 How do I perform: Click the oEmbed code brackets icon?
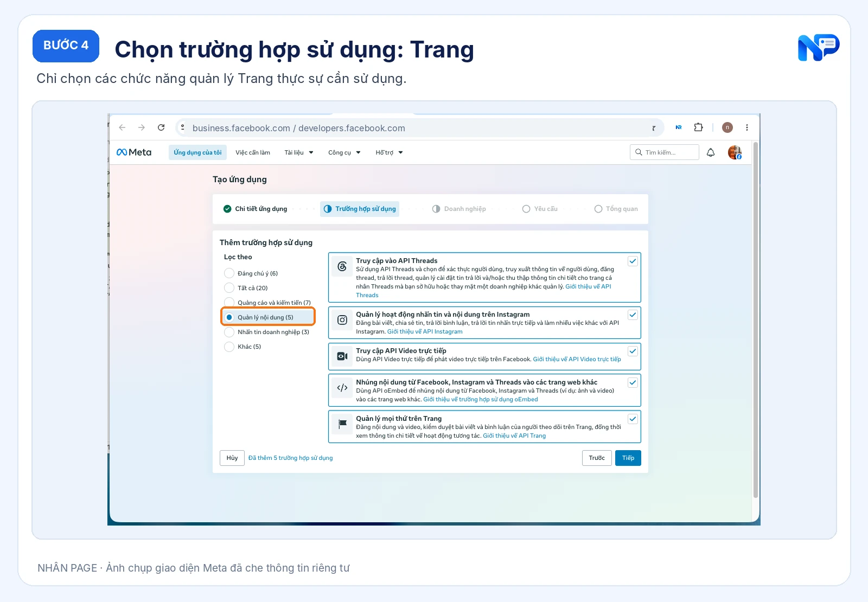click(342, 388)
